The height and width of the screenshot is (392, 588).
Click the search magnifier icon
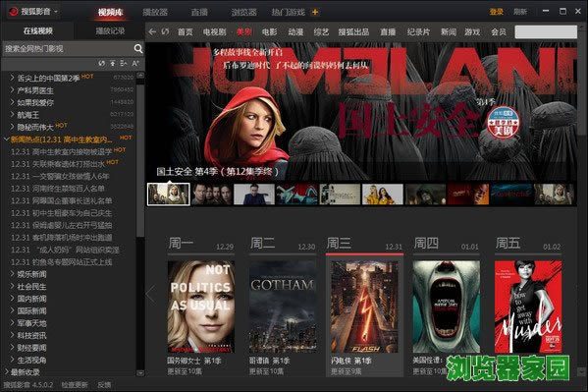[138, 48]
